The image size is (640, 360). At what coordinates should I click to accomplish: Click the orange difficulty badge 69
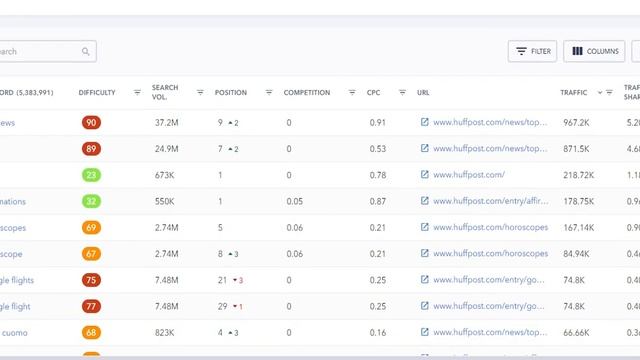(91, 227)
